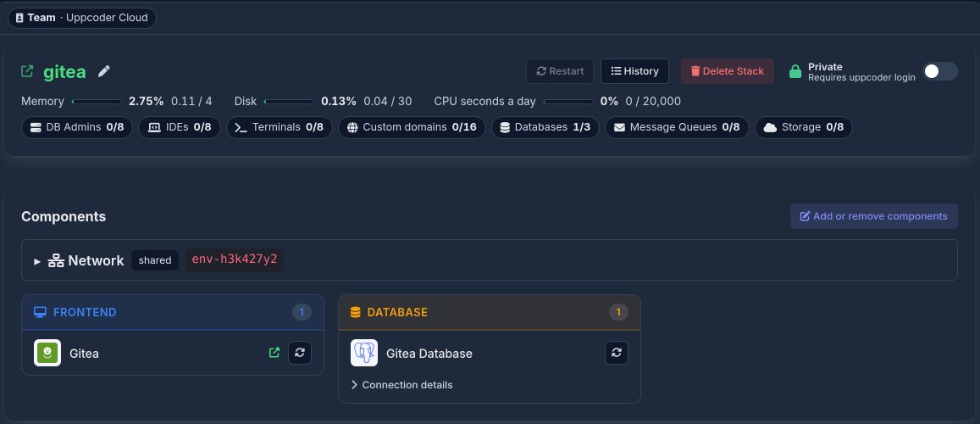Click the Network topology icon
Image resolution: width=980 pixels, height=424 pixels.
[56, 261]
